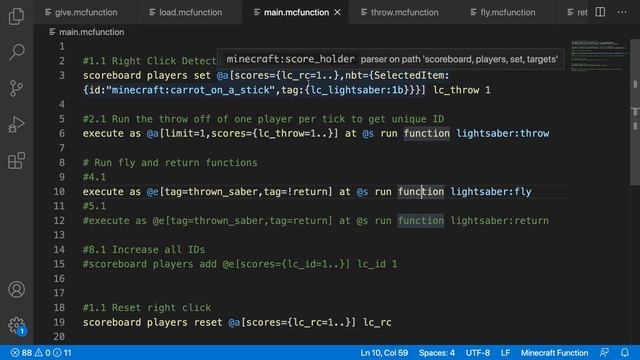The image size is (640, 360).
Task: Change language mode Minecraft Function
Action: (554, 353)
